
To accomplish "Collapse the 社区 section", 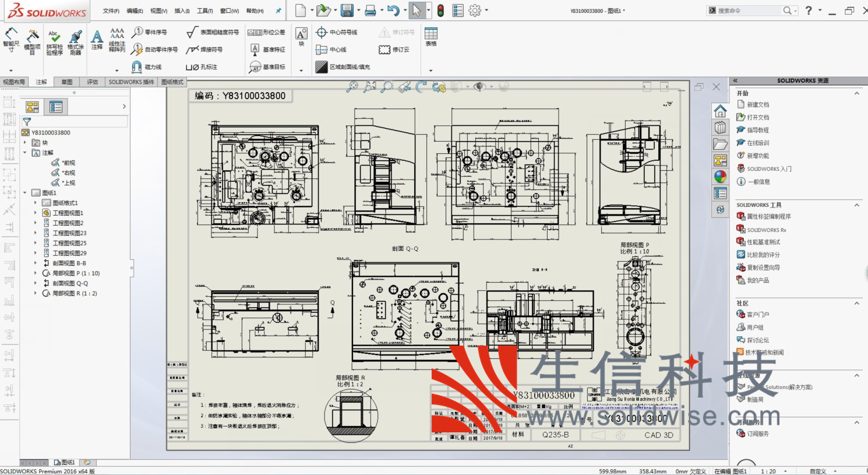I will coord(857,303).
